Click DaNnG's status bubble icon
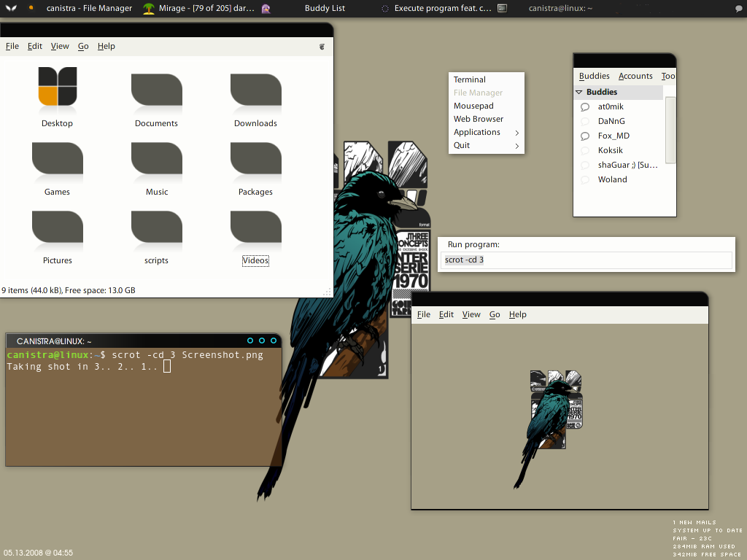 pos(585,122)
